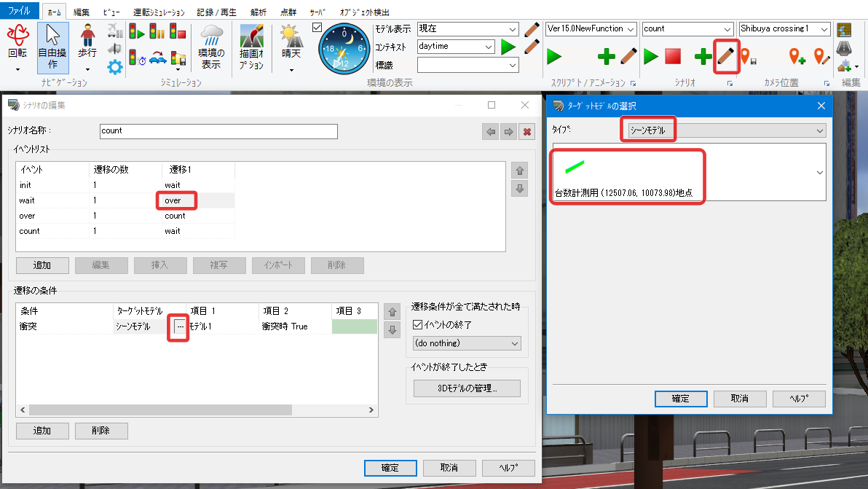Add a new script with green plus
The height and width of the screenshot is (489, 868).
point(607,56)
